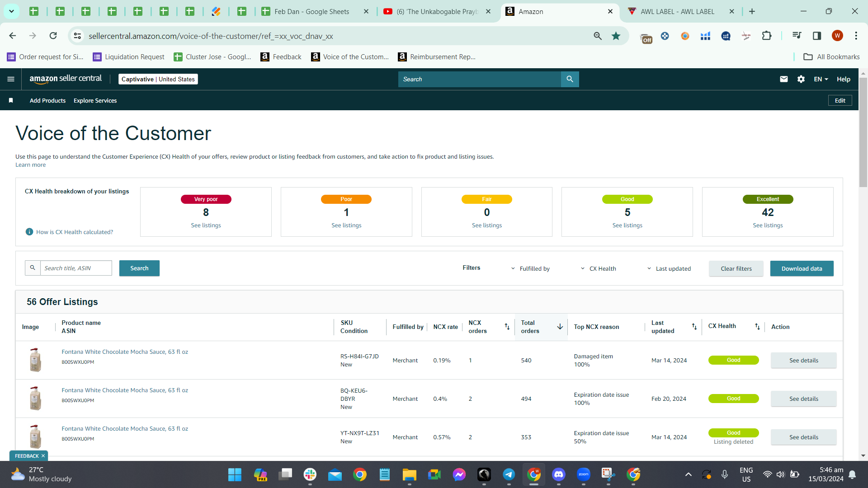This screenshot has height=488, width=868.
Task: Open Messenger from the taskbar
Action: [x=459, y=474]
